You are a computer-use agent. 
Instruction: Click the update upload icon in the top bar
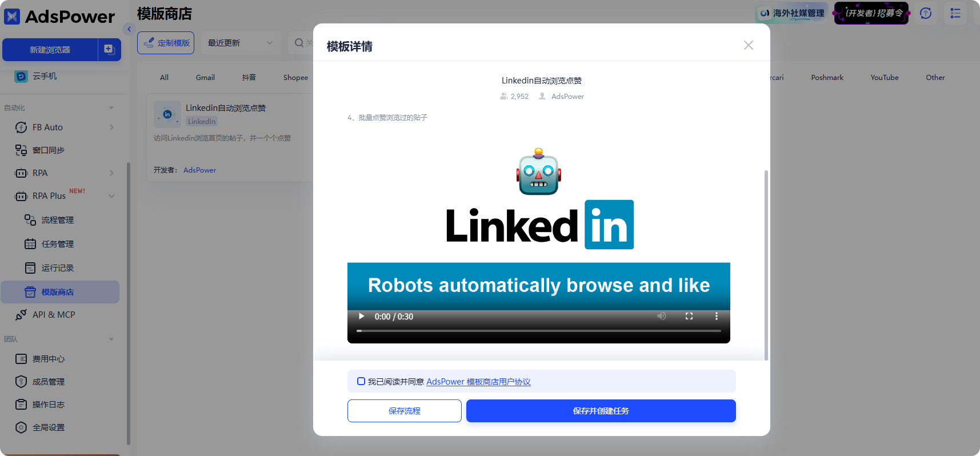(926, 13)
